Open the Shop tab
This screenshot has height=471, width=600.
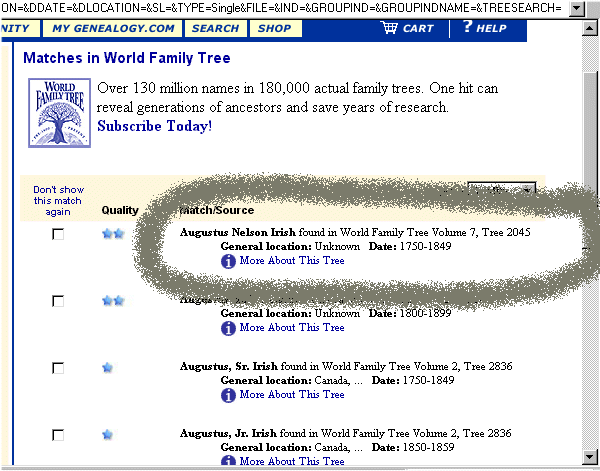pyautogui.click(x=275, y=28)
